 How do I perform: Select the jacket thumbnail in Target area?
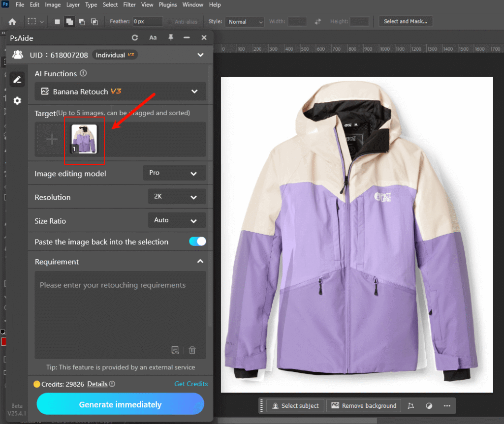tap(84, 139)
